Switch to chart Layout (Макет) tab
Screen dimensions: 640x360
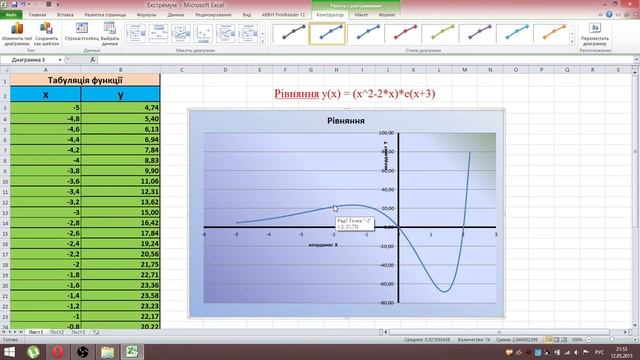coord(361,15)
